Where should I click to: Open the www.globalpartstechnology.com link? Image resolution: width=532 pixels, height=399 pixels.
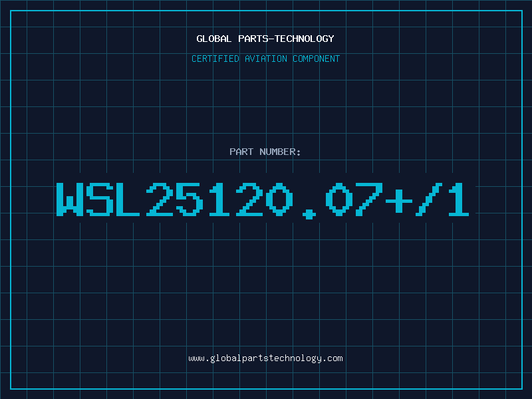(x=265, y=358)
